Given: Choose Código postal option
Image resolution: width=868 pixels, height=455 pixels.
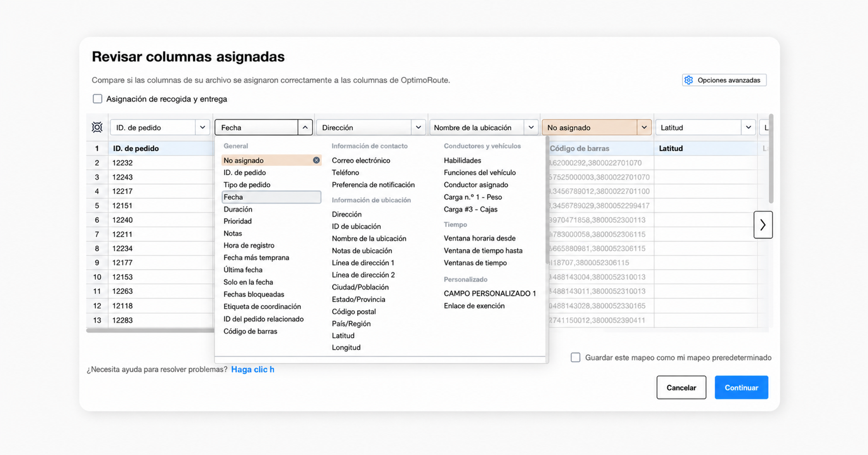Looking at the screenshot, I should (354, 312).
